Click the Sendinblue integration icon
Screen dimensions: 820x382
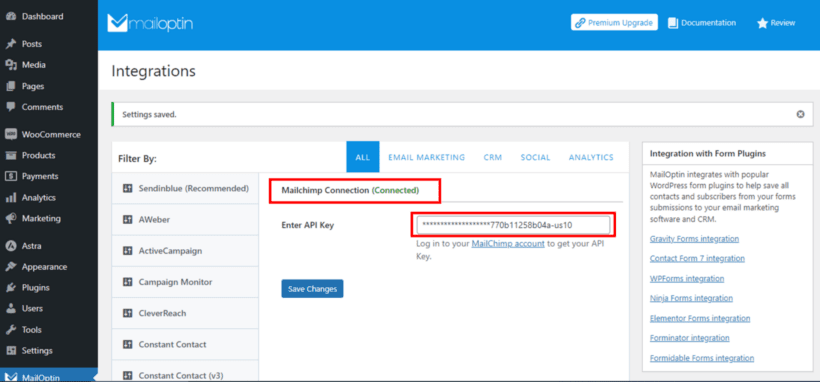(127, 188)
